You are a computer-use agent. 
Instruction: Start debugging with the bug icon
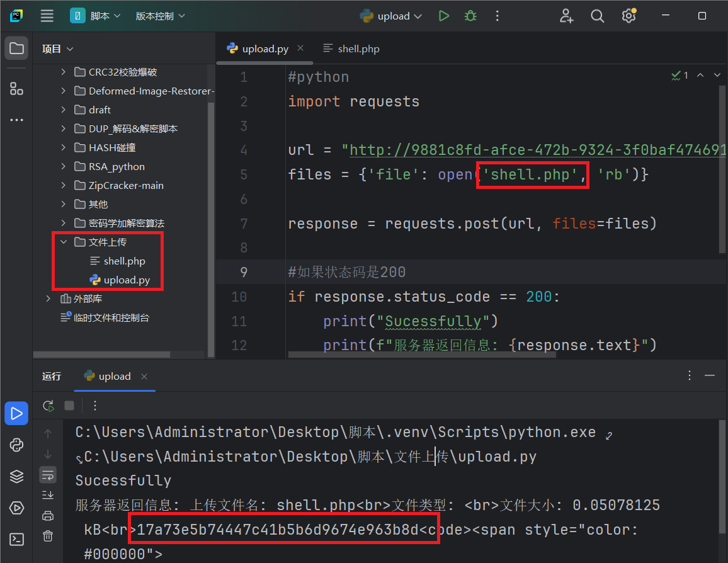[470, 16]
